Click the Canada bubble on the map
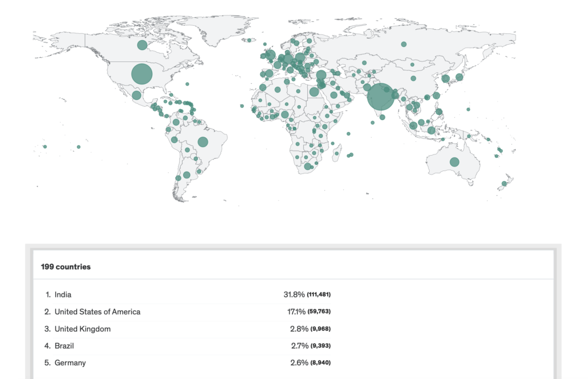The height and width of the screenshot is (379, 588). point(142,45)
